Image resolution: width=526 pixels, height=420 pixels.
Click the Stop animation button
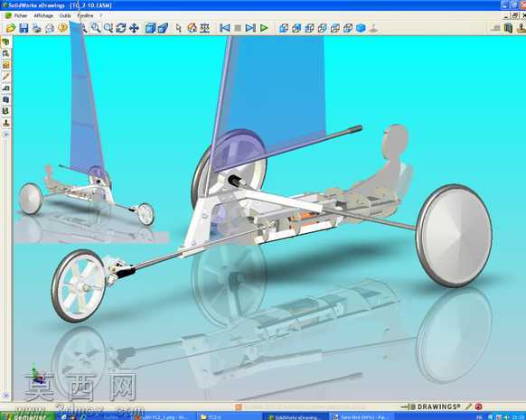(x=238, y=28)
